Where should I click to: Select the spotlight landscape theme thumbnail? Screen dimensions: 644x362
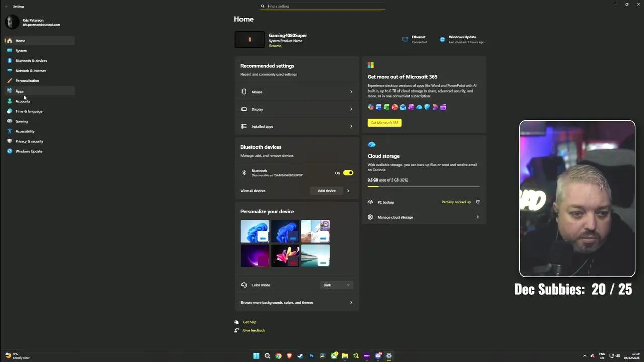tap(315, 231)
